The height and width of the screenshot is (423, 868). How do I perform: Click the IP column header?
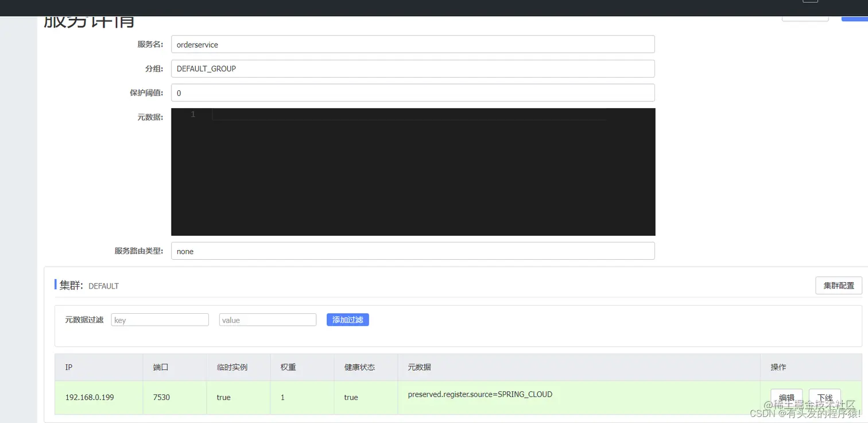point(99,367)
